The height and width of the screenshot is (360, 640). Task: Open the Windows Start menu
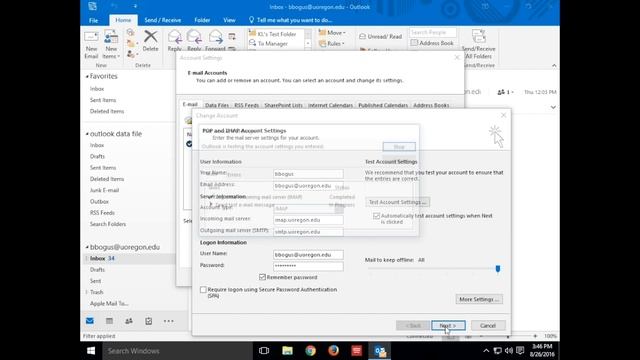91,351
